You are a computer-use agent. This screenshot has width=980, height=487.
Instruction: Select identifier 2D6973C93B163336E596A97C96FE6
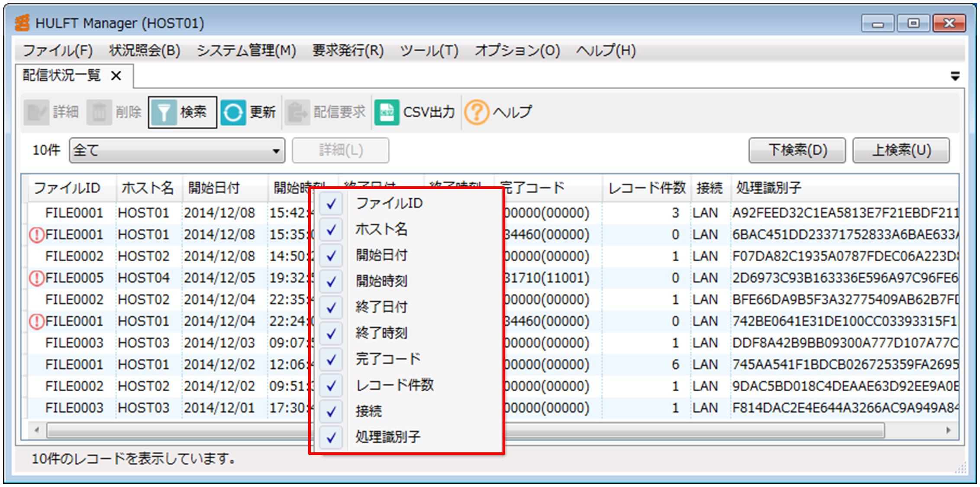(x=845, y=278)
